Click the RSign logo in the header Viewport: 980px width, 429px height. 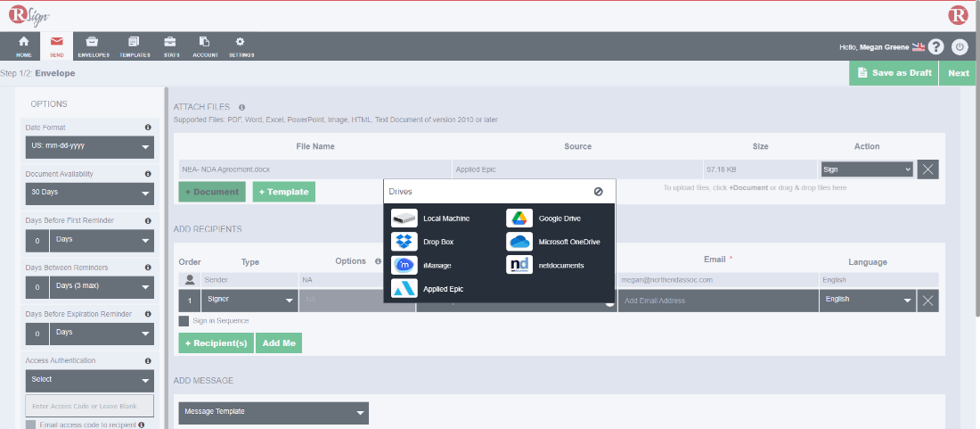point(29,16)
